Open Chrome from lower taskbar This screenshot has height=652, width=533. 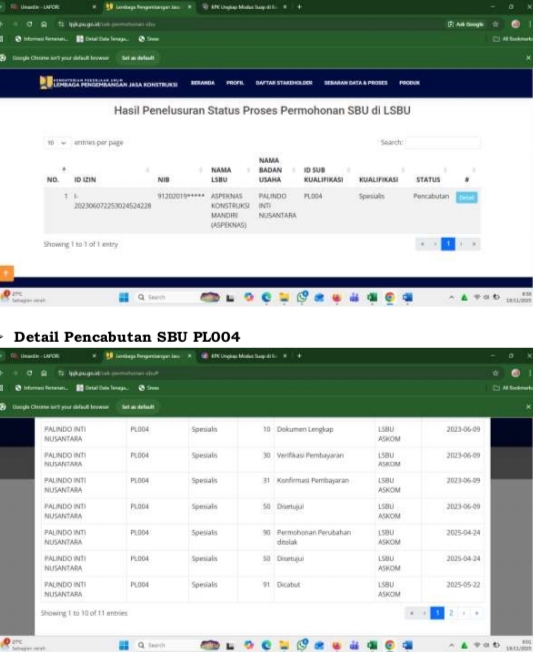(x=390, y=645)
